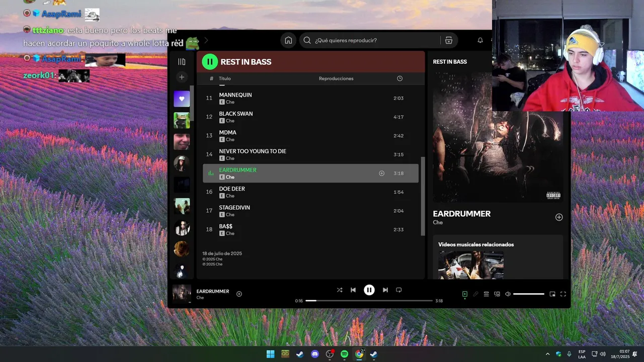644x362 pixels.
Task: Open the notifications bell in Spotify
Action: click(x=480, y=40)
